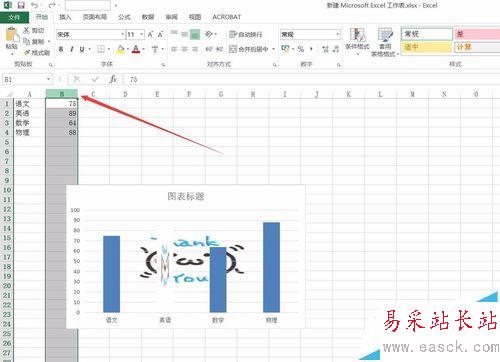Screen dimensions: 500x362
Task: Switch to the Formulas (公式) tab
Action: tap(124, 17)
